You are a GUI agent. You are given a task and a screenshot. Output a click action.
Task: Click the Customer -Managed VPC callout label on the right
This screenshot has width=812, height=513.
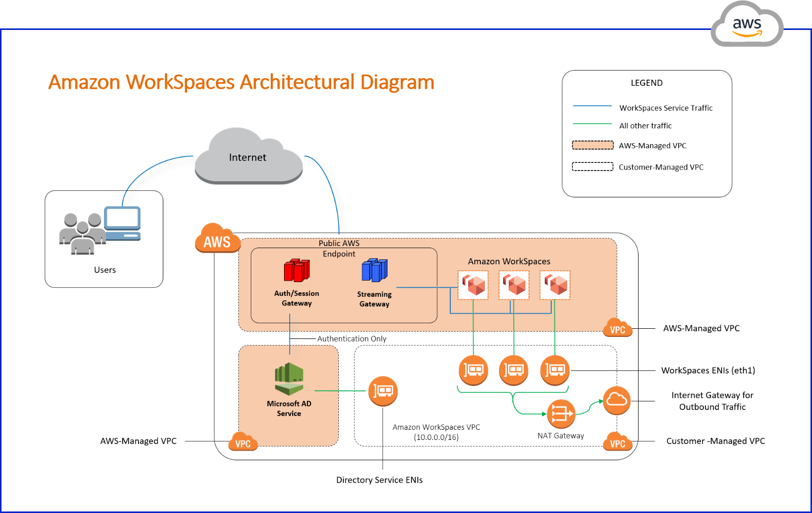click(716, 441)
